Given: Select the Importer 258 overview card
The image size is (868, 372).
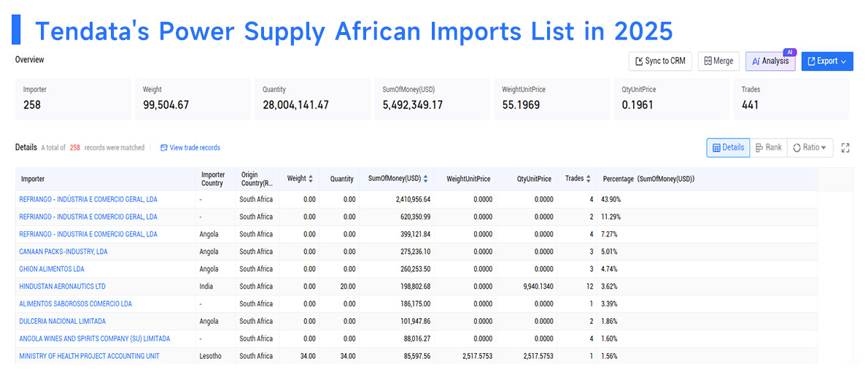Looking at the screenshot, I should tap(73, 99).
